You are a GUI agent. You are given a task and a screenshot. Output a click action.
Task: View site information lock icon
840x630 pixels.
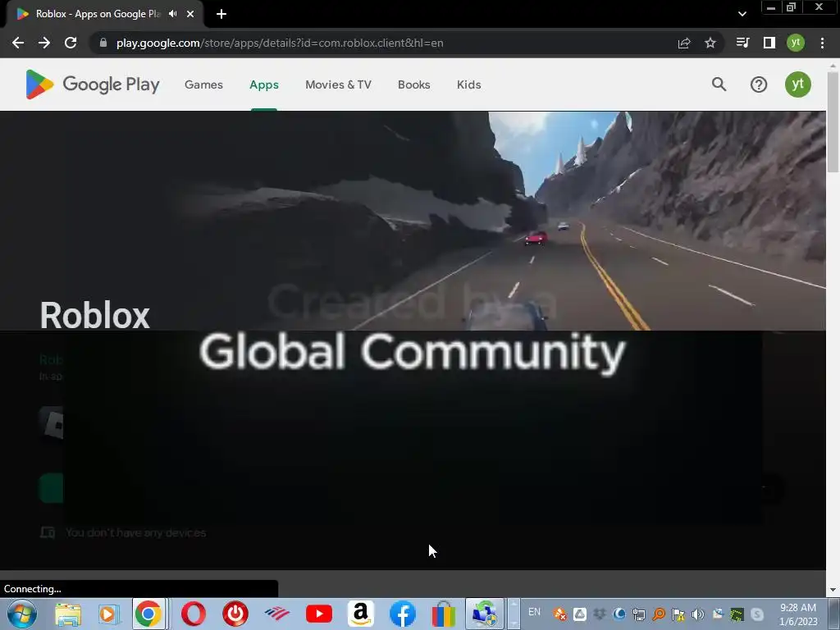(103, 43)
